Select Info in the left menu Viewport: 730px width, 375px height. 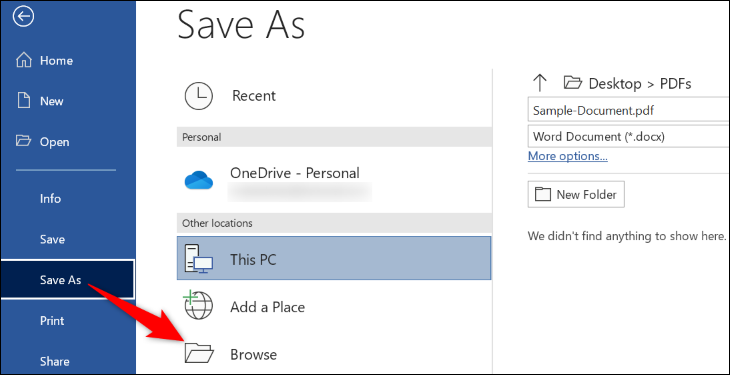(50, 199)
